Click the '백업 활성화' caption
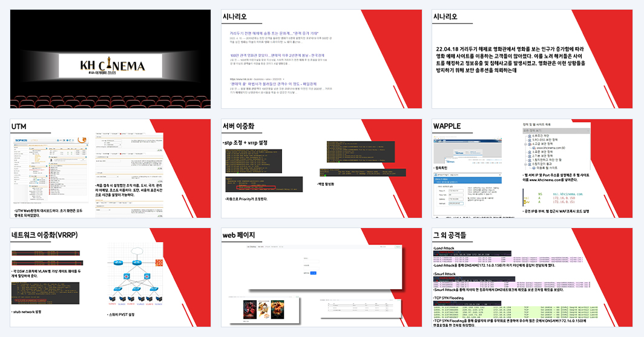 (326, 185)
